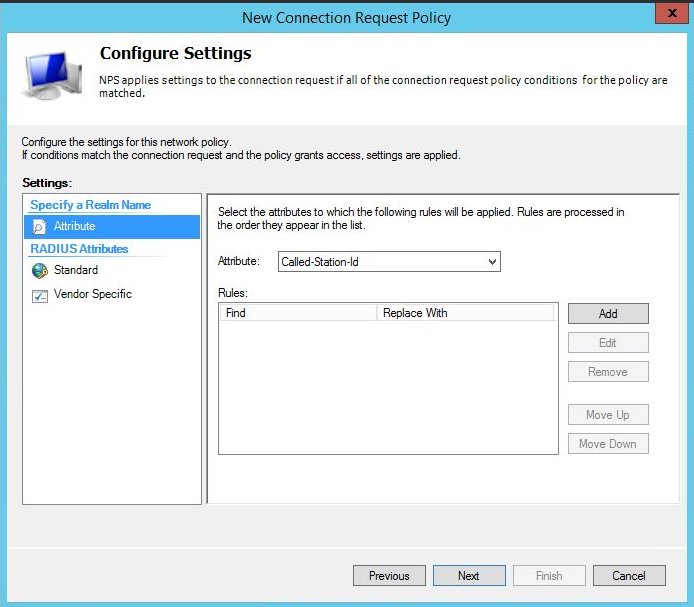Click the Edit rule button

click(x=608, y=342)
